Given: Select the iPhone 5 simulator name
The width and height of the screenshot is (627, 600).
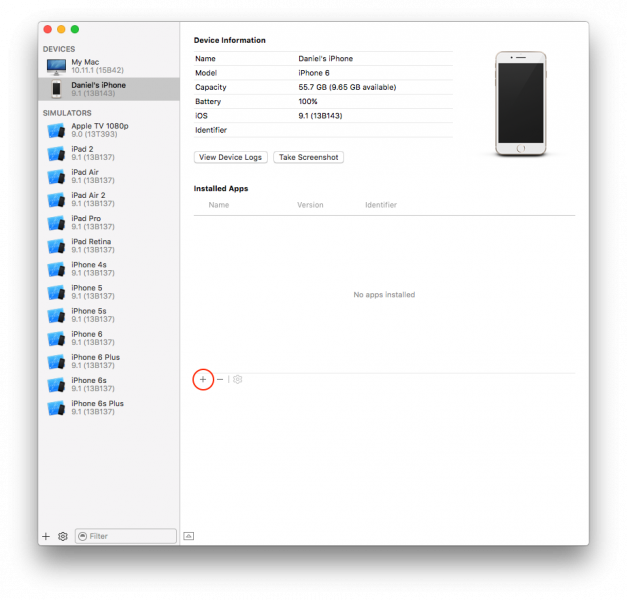Looking at the screenshot, I should coord(87,288).
